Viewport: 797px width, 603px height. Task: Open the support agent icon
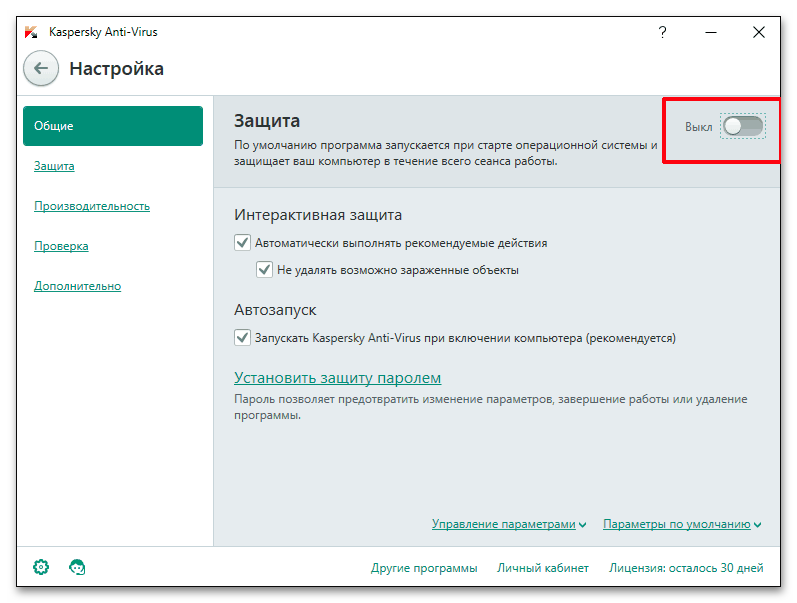pyautogui.click(x=77, y=567)
